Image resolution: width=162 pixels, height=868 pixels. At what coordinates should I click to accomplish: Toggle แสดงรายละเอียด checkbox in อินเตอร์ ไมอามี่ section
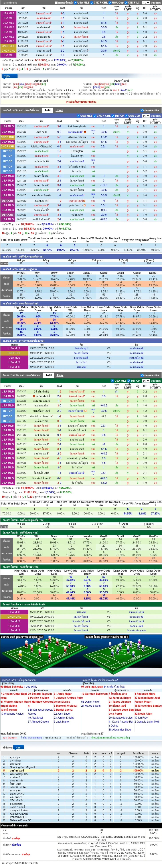point(142,375)
